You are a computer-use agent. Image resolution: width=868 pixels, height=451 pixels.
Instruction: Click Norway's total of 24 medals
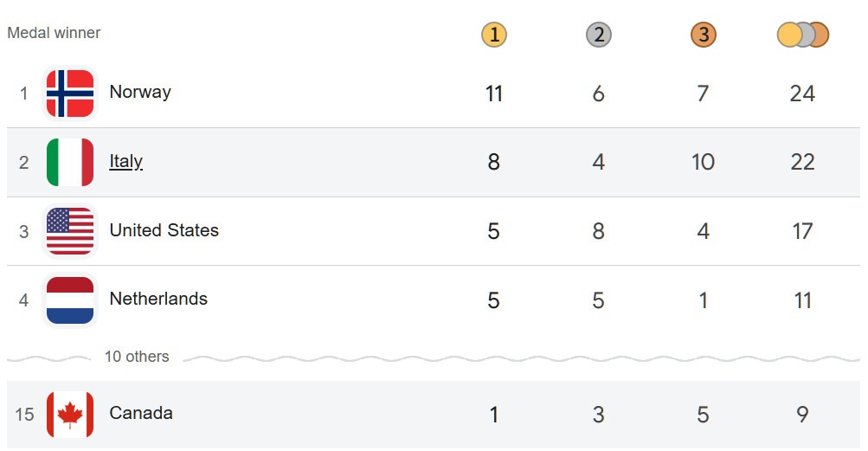pos(802,93)
